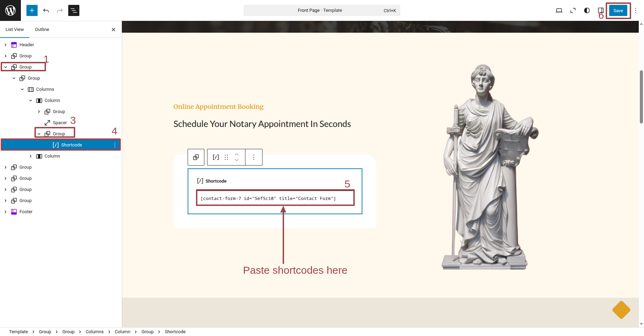Expand the Header item in list view
The image size is (644, 336).
pos(6,45)
